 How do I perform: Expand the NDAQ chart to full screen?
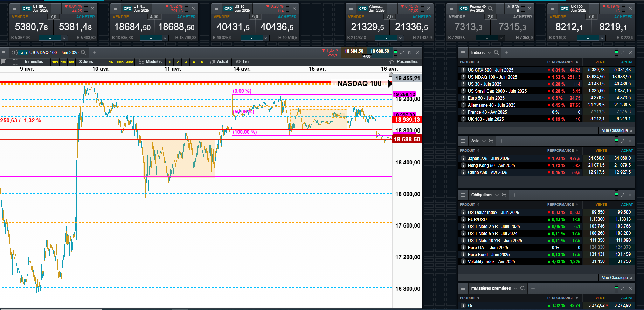(402, 53)
